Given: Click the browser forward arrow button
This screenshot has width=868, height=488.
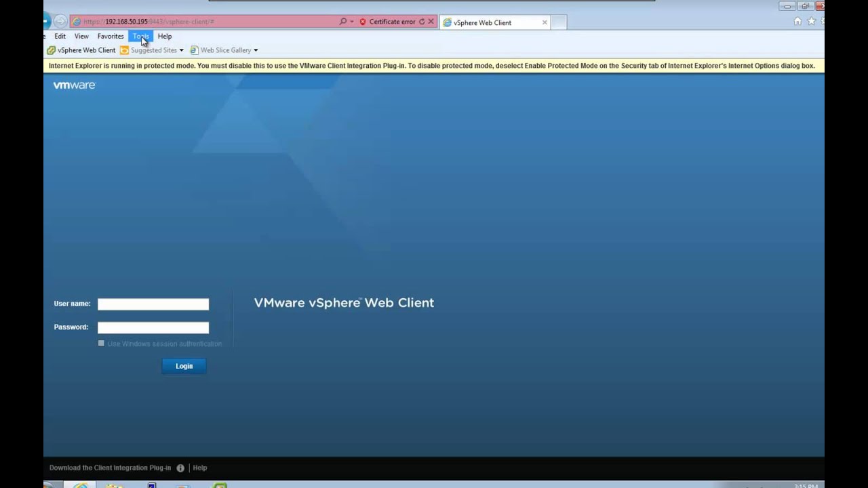Looking at the screenshot, I should pos(60,22).
